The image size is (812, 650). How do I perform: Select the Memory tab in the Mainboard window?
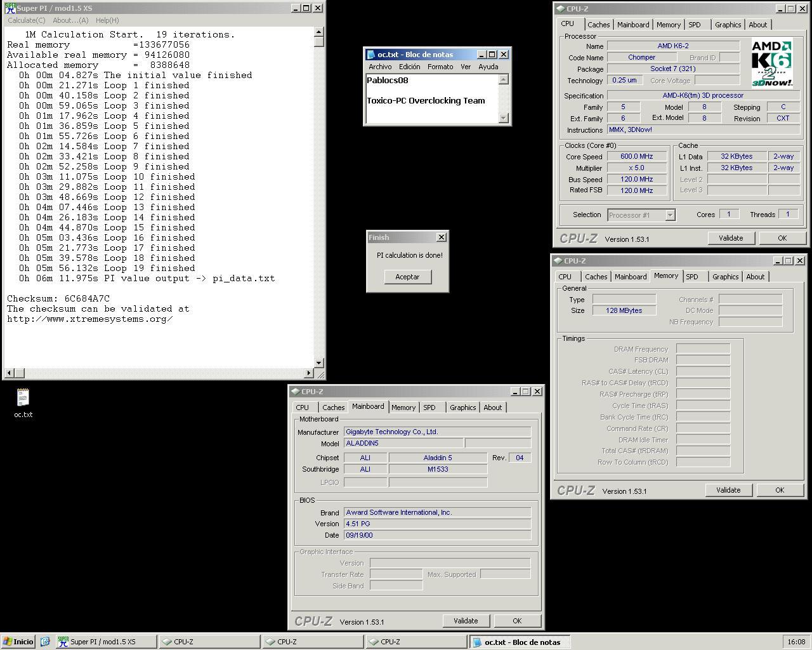(403, 408)
